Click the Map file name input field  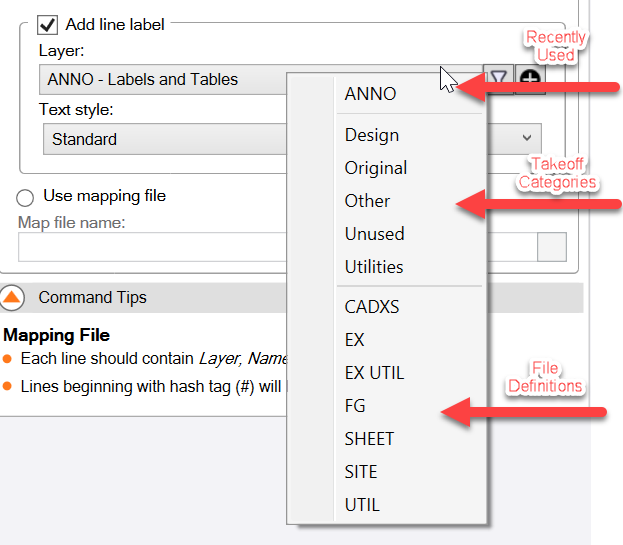point(150,247)
